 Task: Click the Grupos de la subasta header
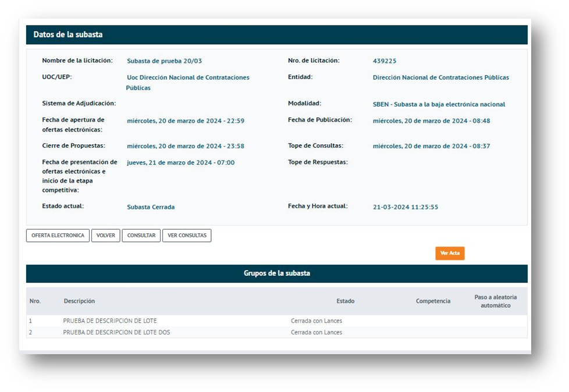(x=277, y=273)
